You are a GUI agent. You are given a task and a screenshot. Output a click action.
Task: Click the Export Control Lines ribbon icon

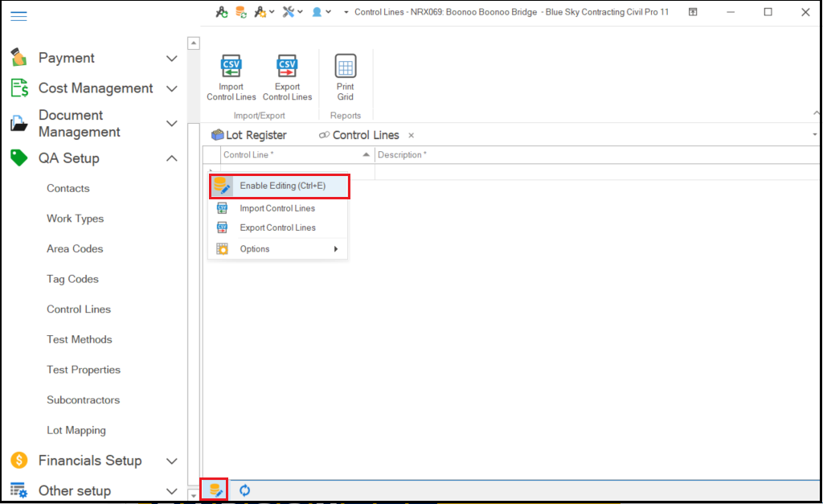(x=287, y=68)
